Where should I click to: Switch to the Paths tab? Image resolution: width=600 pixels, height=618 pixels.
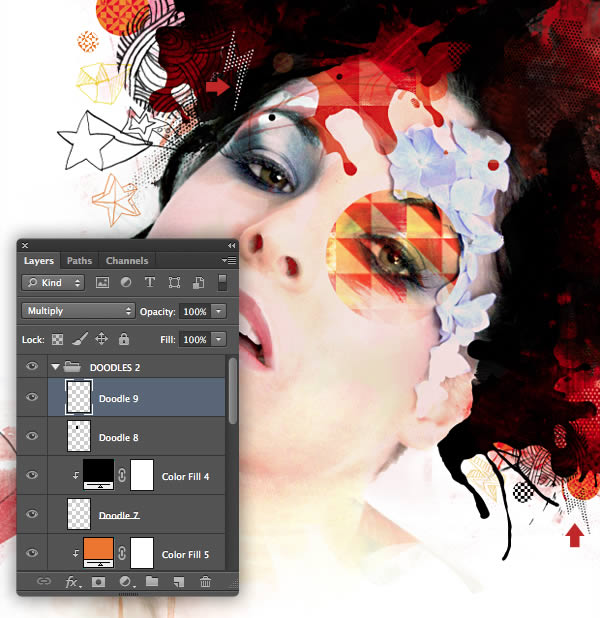79,261
